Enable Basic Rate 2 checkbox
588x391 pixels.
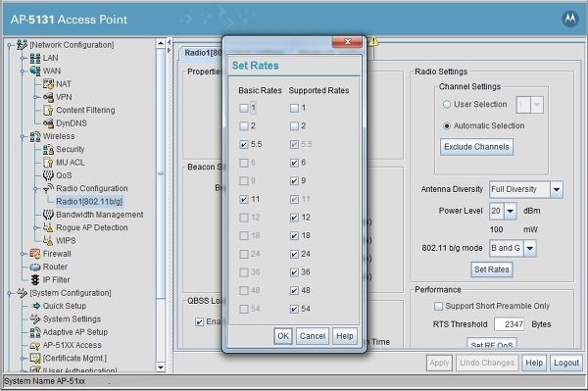click(244, 126)
